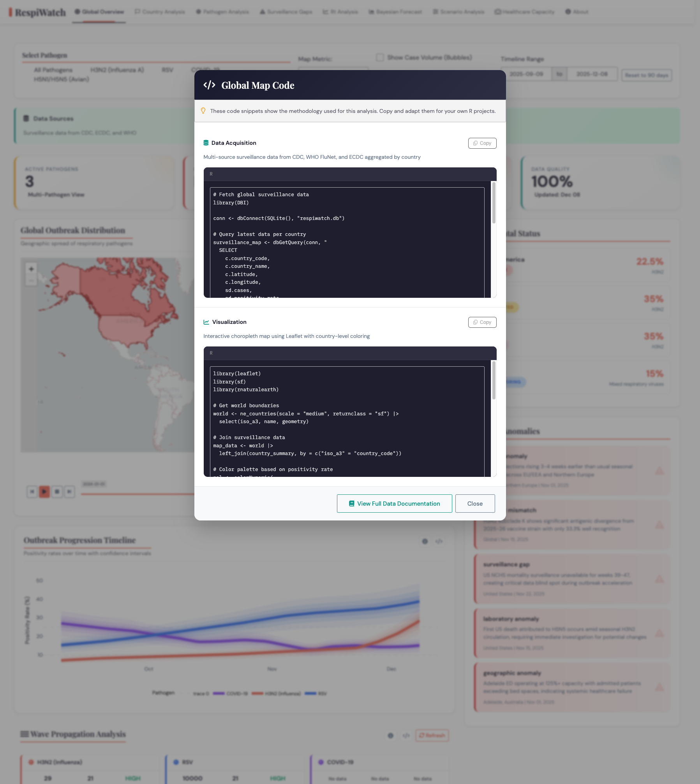
Task: Click the zoom-in plus control on the map
Action: pos(31,269)
